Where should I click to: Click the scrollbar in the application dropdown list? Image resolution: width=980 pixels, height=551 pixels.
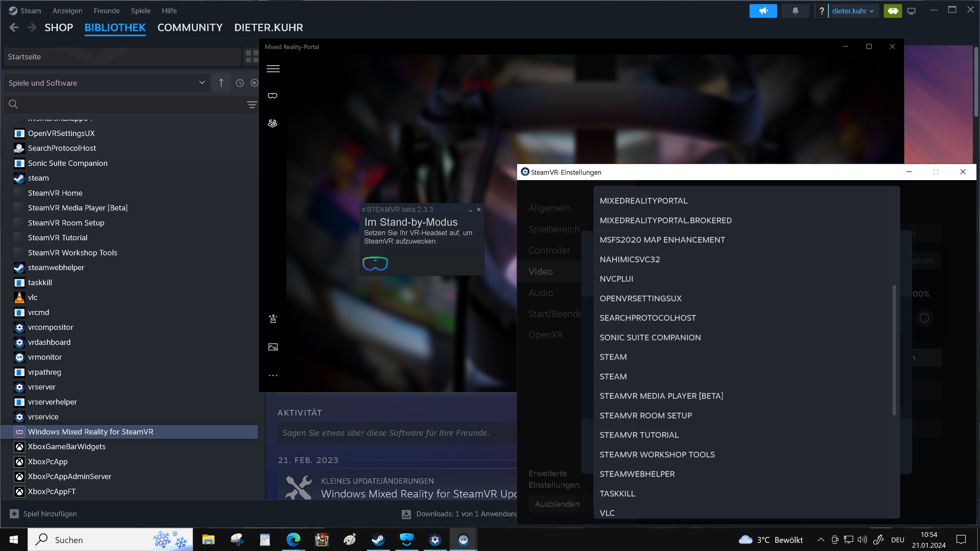click(x=894, y=350)
